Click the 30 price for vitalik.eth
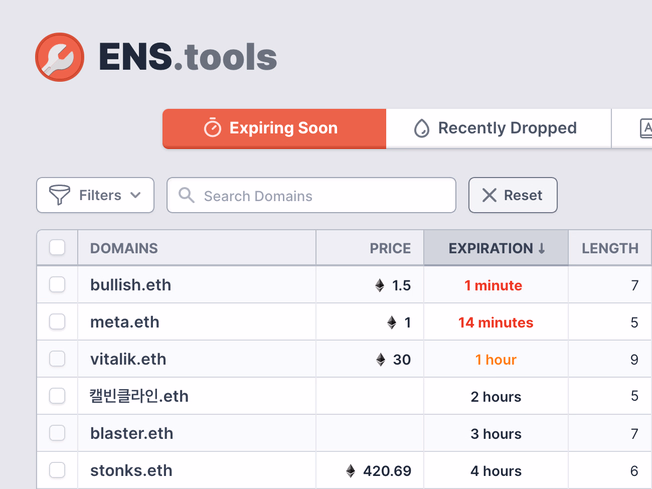The width and height of the screenshot is (652, 489). [x=402, y=360]
